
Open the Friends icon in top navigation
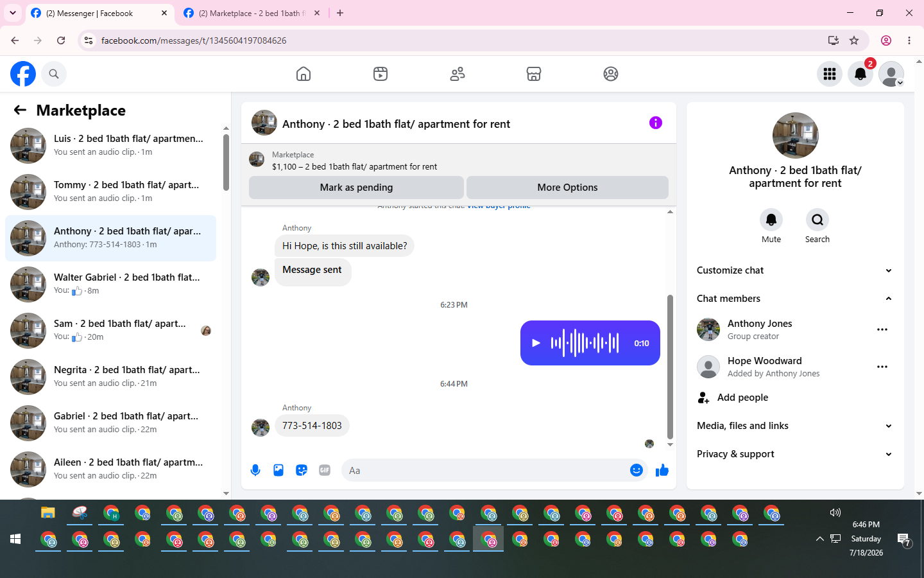(458, 74)
